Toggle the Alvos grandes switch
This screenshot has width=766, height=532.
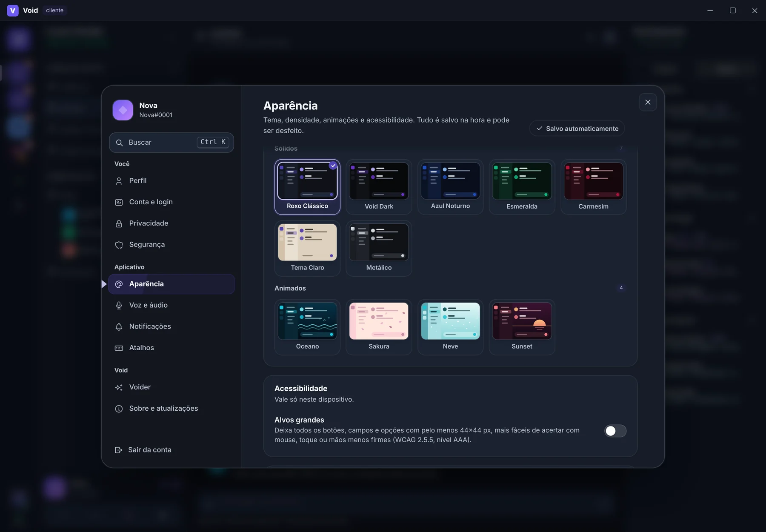(x=615, y=431)
